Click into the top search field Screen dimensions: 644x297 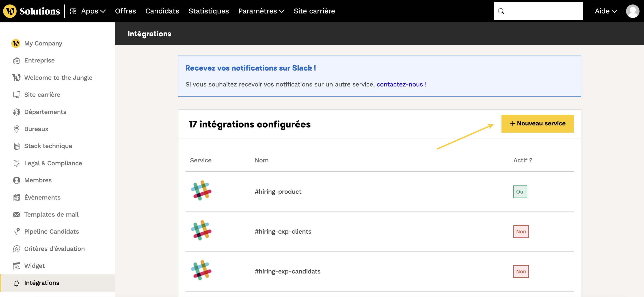[x=542, y=11]
